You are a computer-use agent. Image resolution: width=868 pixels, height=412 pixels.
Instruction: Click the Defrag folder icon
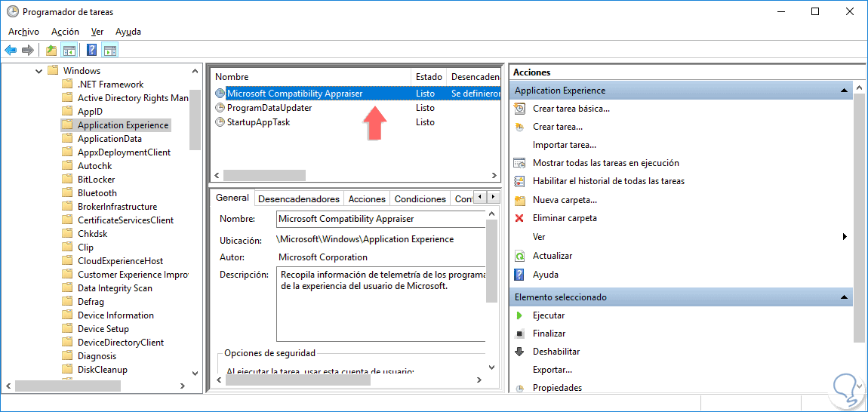pos(67,302)
